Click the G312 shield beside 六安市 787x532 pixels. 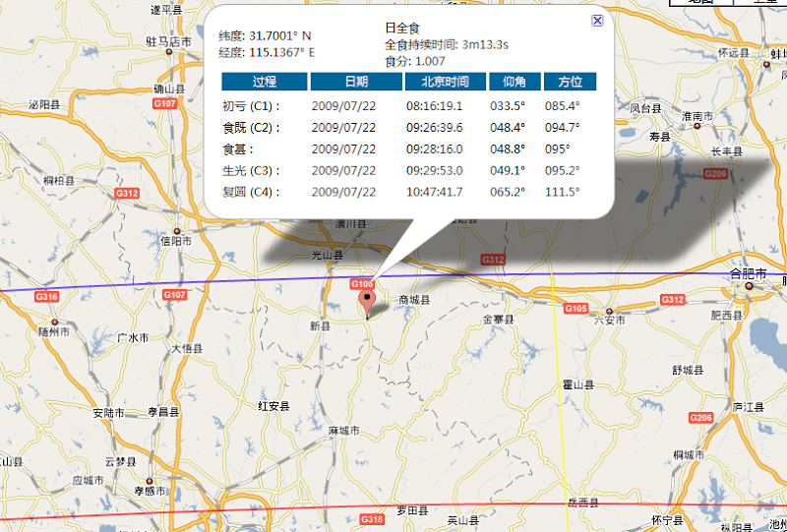click(x=672, y=300)
